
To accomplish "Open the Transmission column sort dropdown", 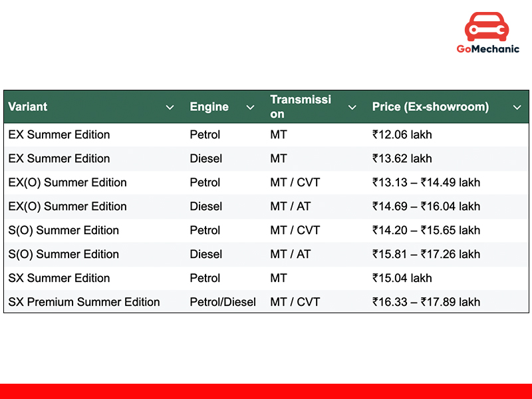I will pos(352,107).
